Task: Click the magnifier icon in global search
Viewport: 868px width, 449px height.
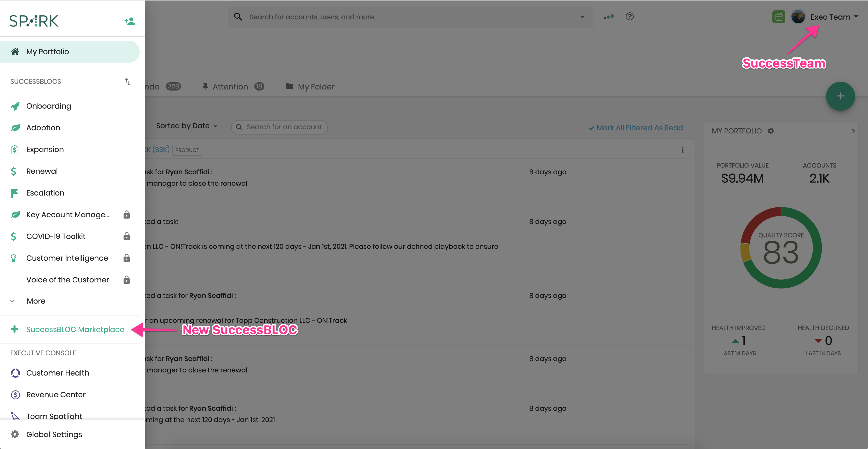Action: [x=238, y=17]
